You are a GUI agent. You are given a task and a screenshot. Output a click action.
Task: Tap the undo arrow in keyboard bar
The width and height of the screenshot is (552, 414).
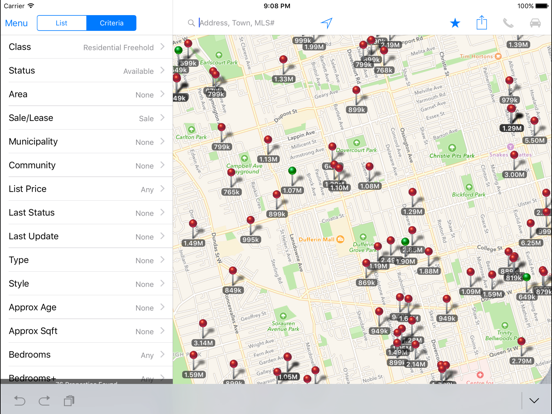point(20,401)
